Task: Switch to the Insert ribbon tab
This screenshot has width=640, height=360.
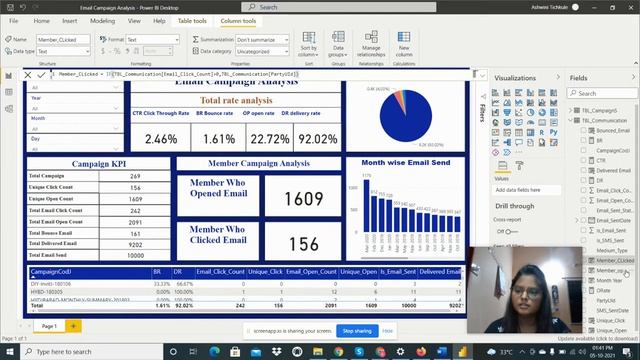Action: point(69,21)
